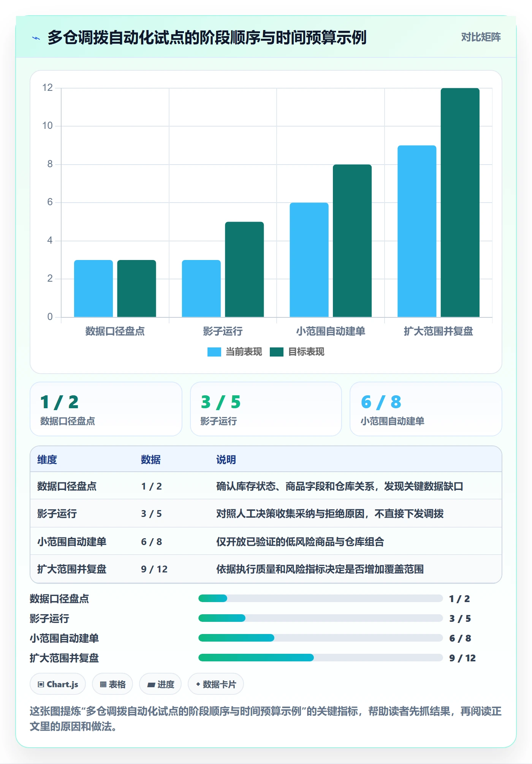Click the 维度 column header

coord(47,460)
